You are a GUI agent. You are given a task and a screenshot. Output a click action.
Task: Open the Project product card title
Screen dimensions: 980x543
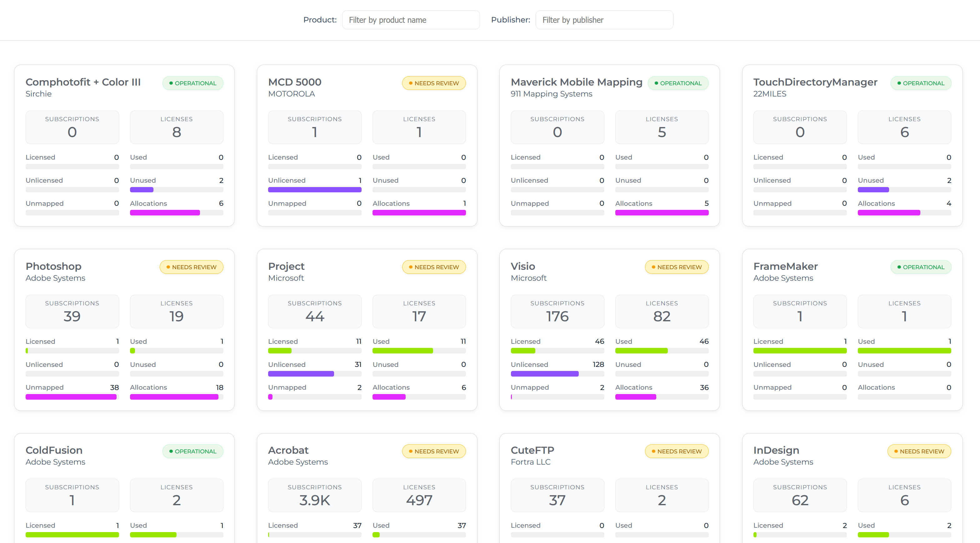[x=286, y=266]
